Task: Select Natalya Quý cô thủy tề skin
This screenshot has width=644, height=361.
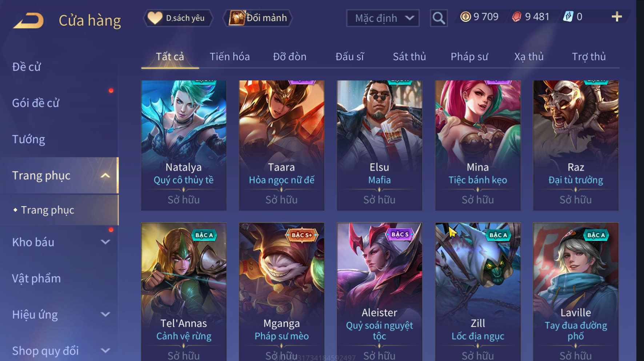Action: (184, 145)
